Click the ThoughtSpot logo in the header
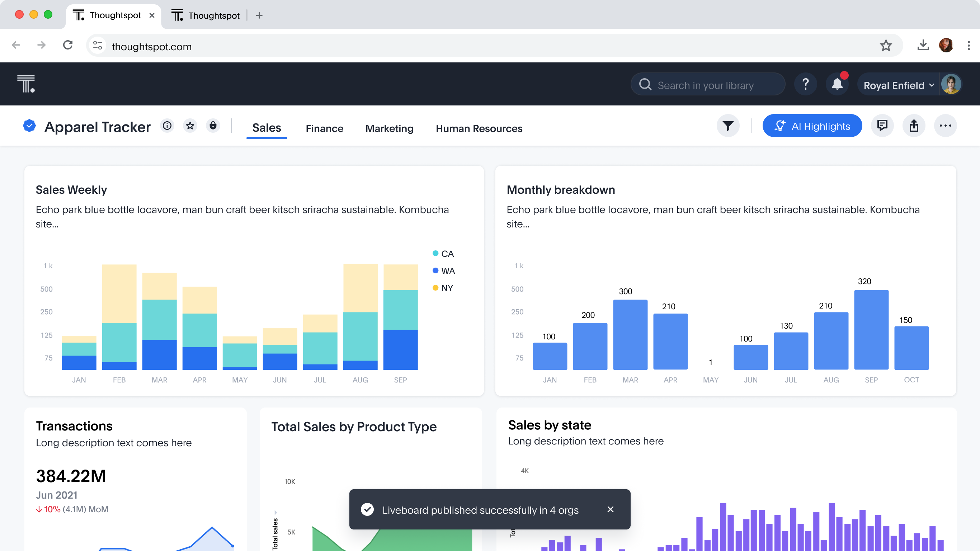980x551 pixels. (26, 84)
